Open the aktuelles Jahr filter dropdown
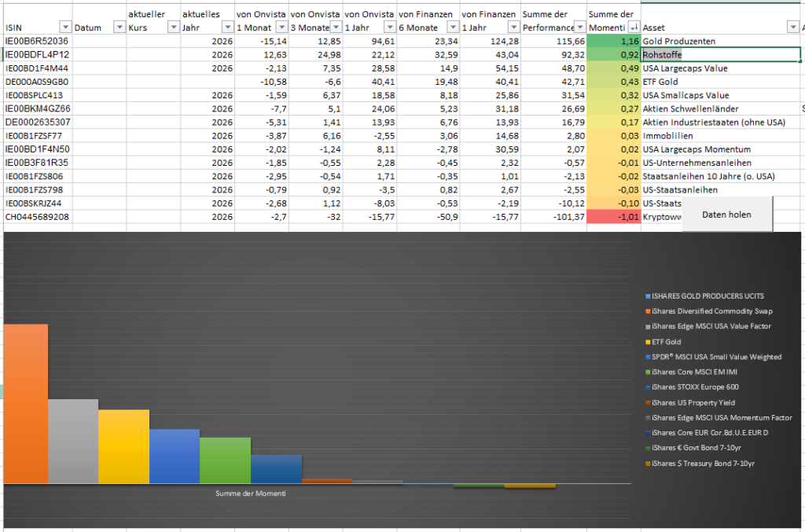The image size is (805, 532). coord(226,28)
